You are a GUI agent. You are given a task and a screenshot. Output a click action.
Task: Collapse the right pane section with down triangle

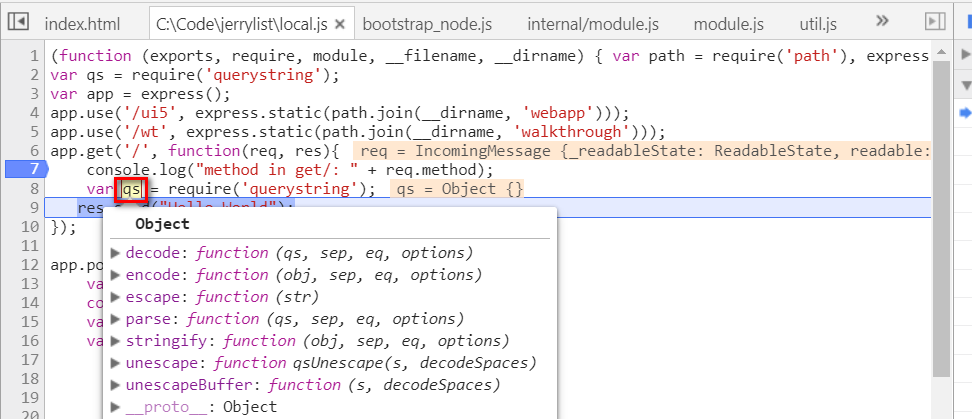[965, 84]
